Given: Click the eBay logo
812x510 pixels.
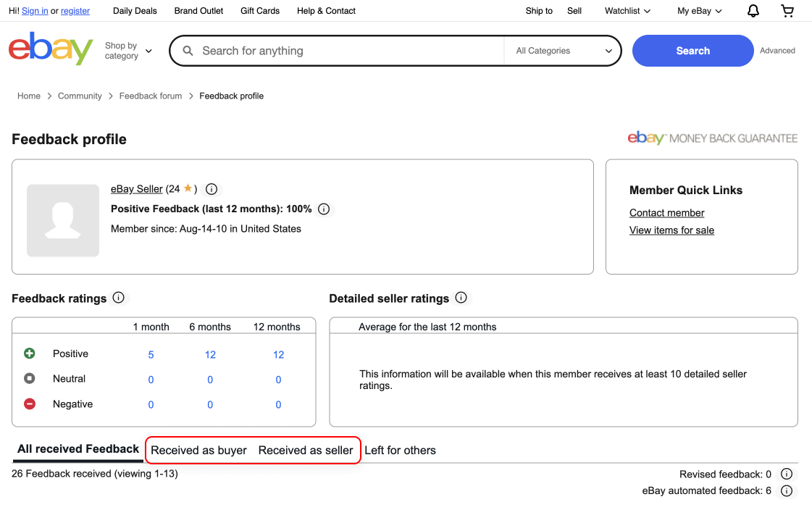Looking at the screenshot, I should click(x=51, y=49).
